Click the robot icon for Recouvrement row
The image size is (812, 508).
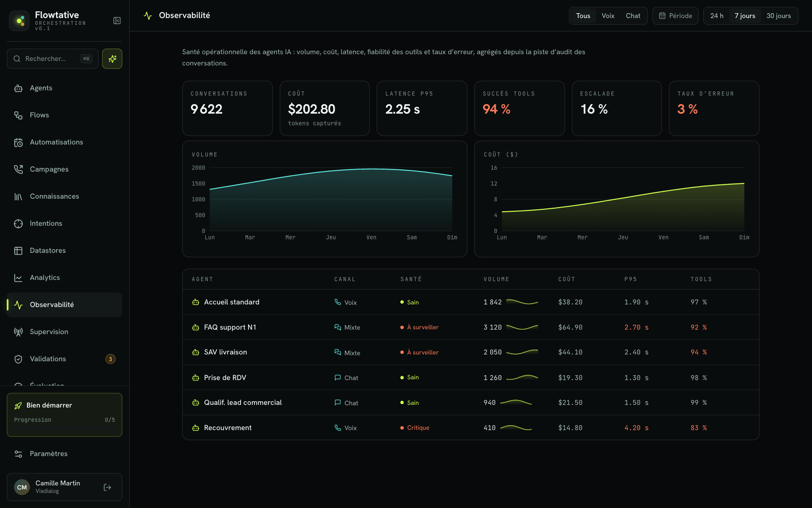(x=195, y=428)
